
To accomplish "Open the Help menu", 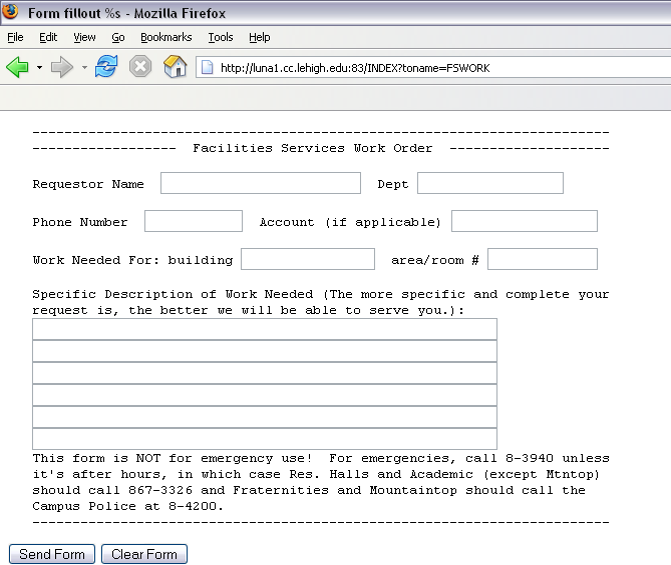I will 259,38.
